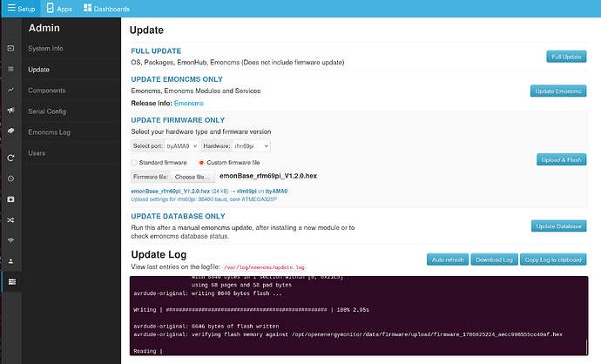The image size is (601, 364).
Task: Open Feeds list sidebar icon
Action: (10, 69)
